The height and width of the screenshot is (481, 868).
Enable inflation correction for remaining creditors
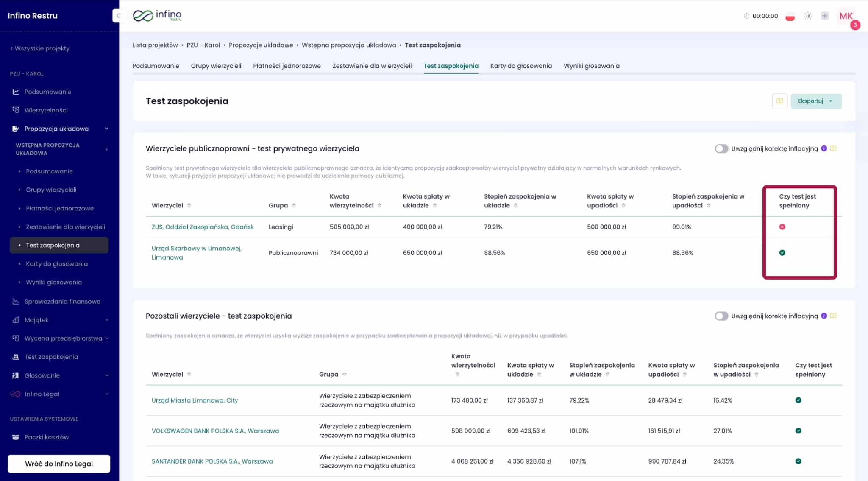721,316
